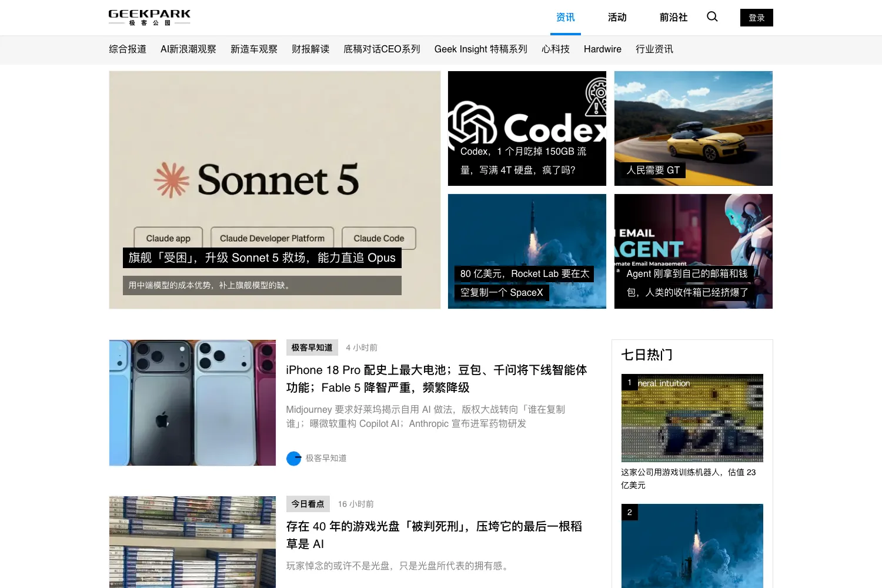Image resolution: width=882 pixels, height=588 pixels.
Task: Open the 前沿社 tab
Action: pyautogui.click(x=673, y=18)
